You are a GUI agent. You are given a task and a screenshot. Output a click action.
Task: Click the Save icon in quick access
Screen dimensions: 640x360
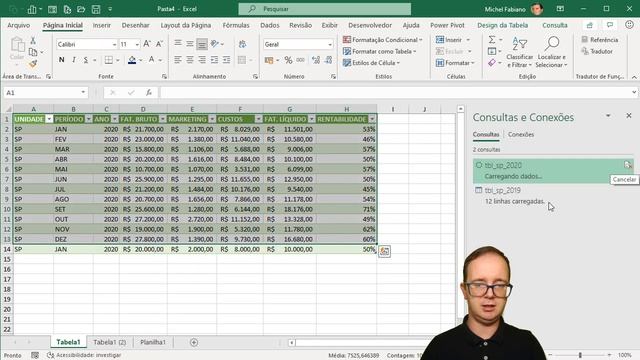point(96,9)
